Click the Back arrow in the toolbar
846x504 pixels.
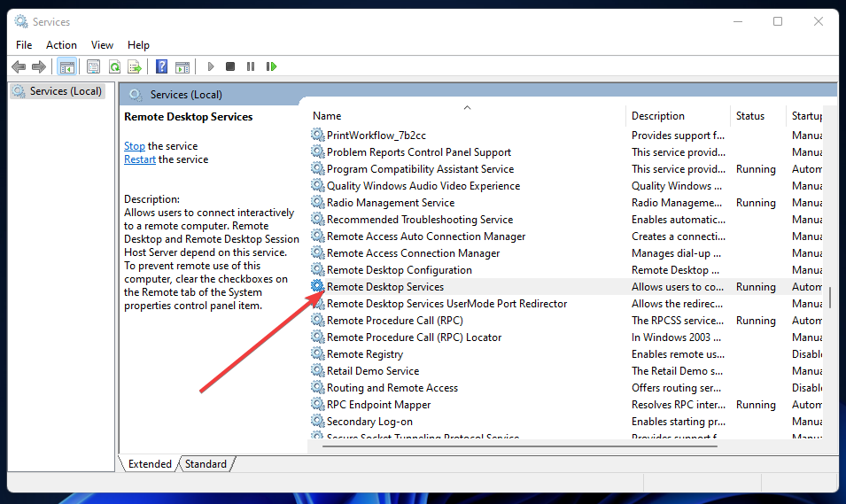[19, 66]
